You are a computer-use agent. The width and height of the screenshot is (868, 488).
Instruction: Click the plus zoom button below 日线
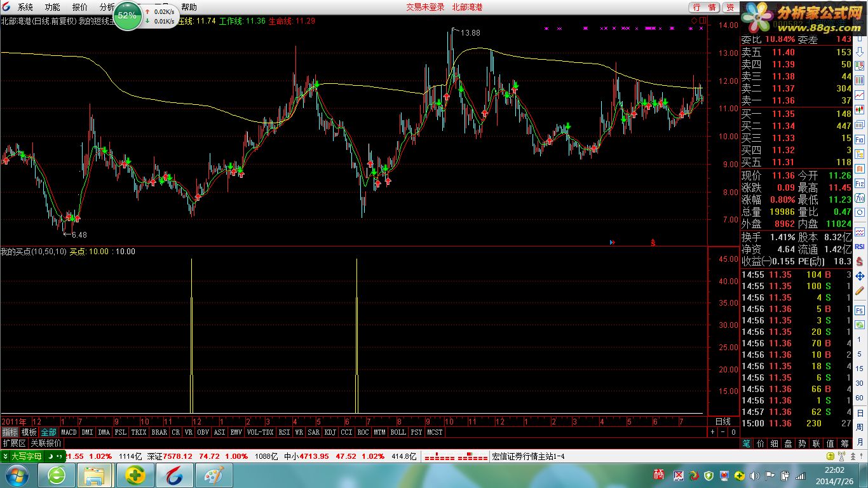712,432
